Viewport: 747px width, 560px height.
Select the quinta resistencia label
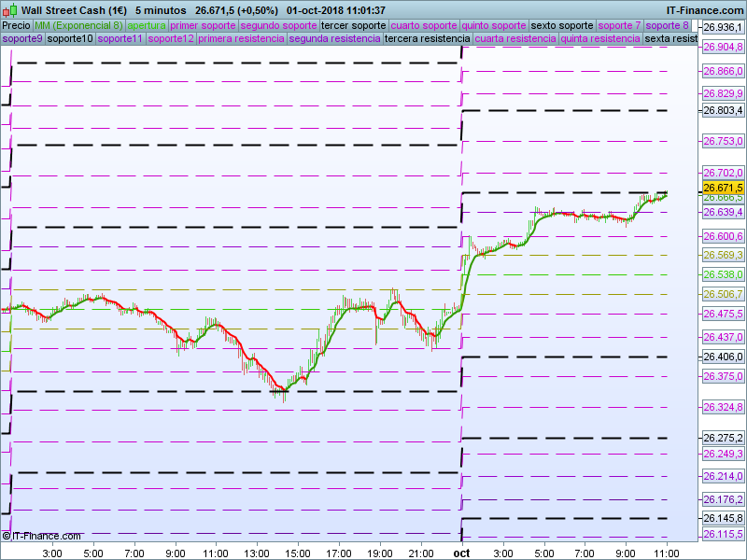[600, 39]
